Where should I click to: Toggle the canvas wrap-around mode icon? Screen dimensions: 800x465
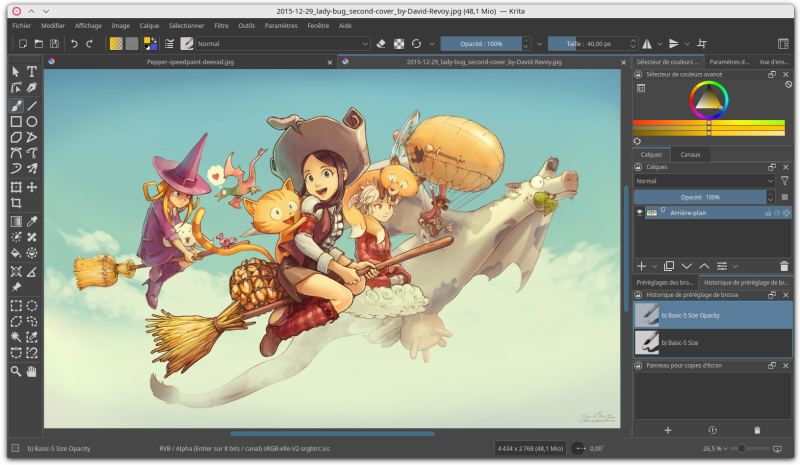pos(702,44)
